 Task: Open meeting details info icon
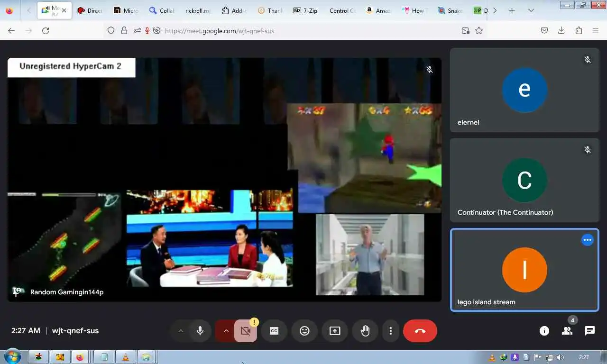[544, 331]
